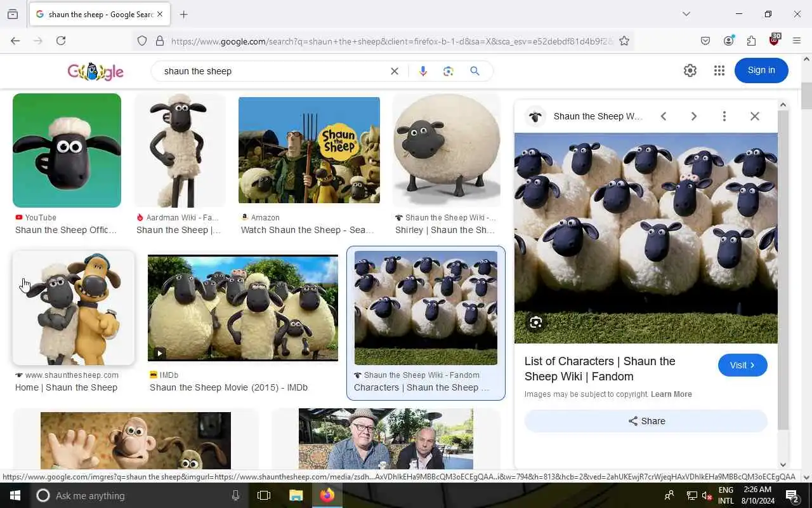Bookmark this page with the star icon
The image size is (812, 508).
coord(624,41)
